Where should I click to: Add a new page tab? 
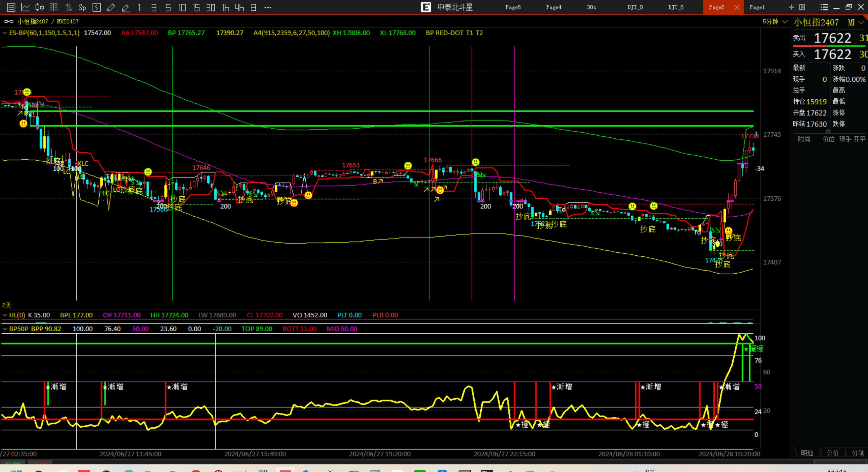click(x=791, y=7)
